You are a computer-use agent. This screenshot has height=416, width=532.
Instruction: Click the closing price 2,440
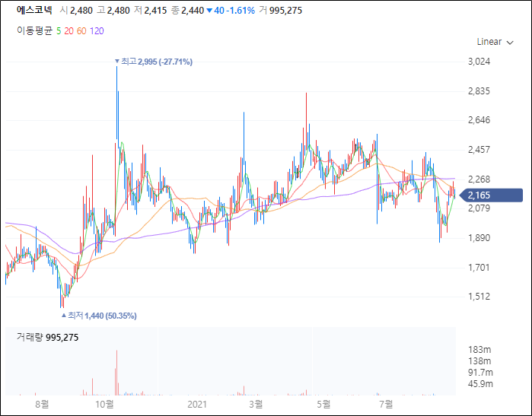(x=193, y=11)
